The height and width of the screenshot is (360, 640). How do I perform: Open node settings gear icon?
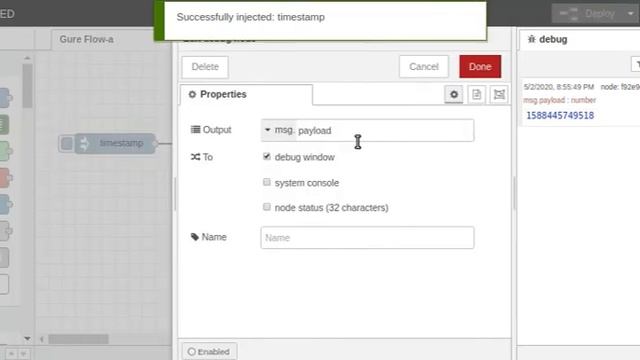tap(453, 94)
